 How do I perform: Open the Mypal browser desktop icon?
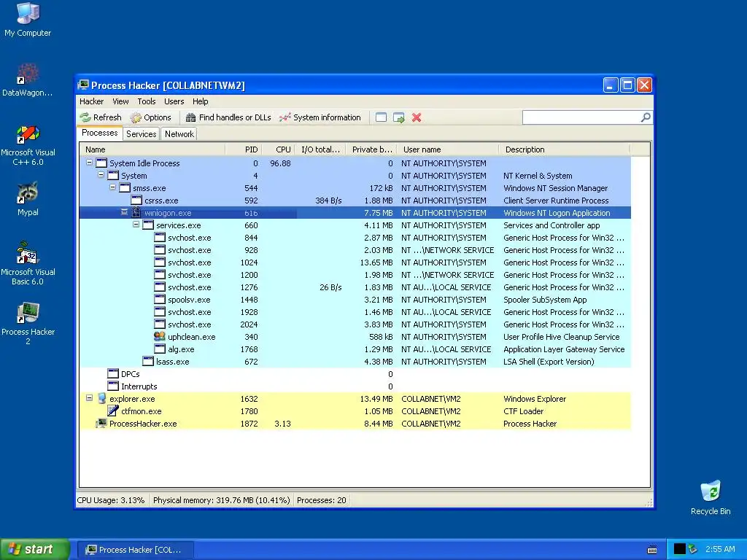point(28,199)
